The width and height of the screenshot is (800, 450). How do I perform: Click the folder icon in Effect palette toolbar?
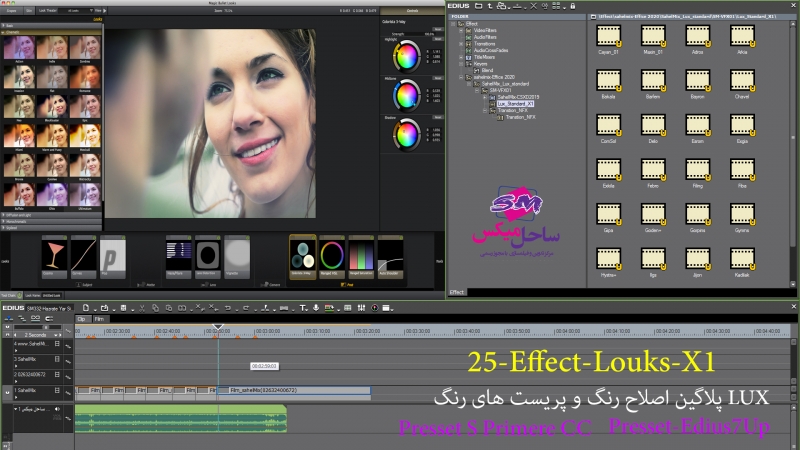(479, 6)
